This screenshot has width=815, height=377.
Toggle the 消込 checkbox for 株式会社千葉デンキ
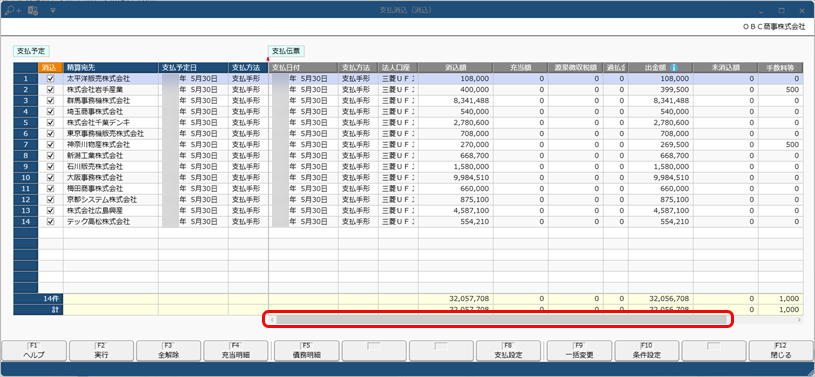coord(50,123)
